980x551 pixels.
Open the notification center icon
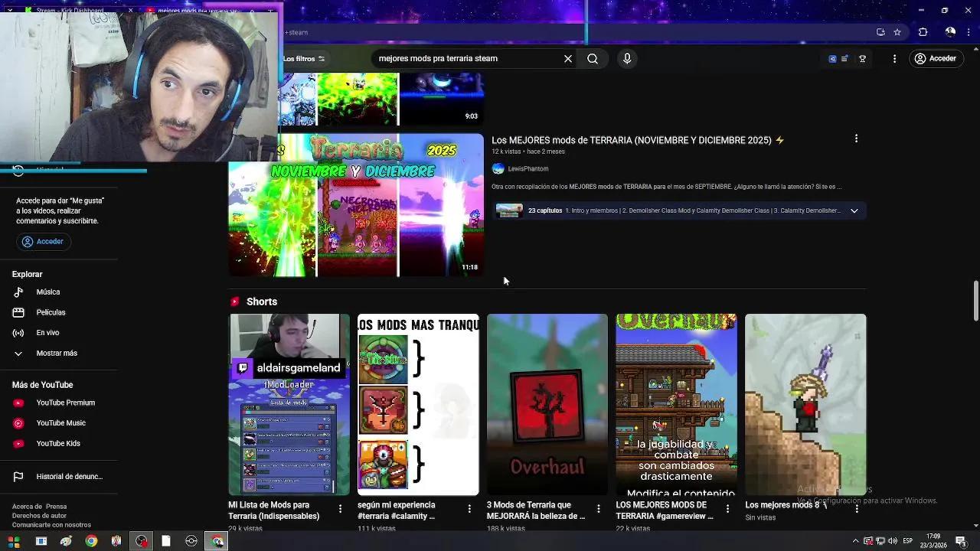pyautogui.click(x=961, y=541)
